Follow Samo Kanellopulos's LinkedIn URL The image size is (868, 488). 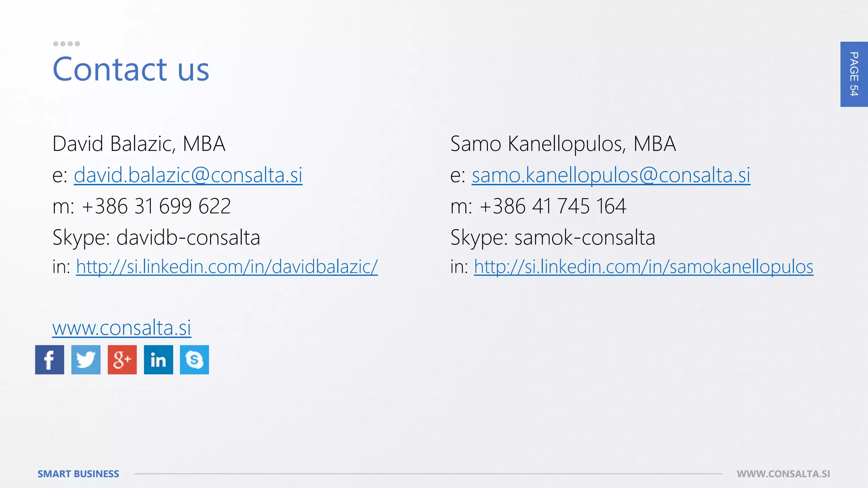pyautogui.click(x=643, y=267)
